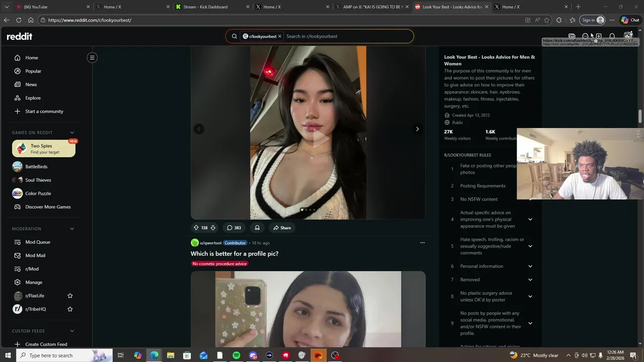Open the Edge favorites list
644x362 pixels.
click(x=573, y=20)
